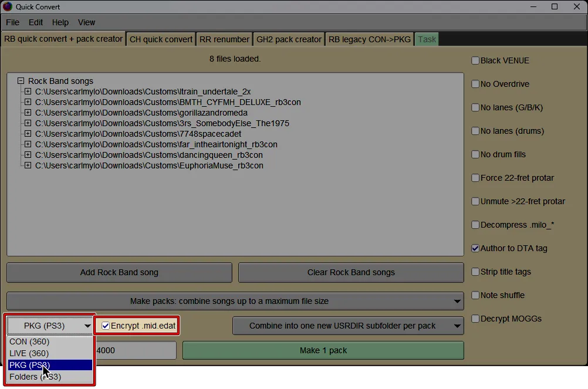Expand the ltrain_undertale_2x entry
The height and width of the screenshot is (389, 588).
pos(28,92)
